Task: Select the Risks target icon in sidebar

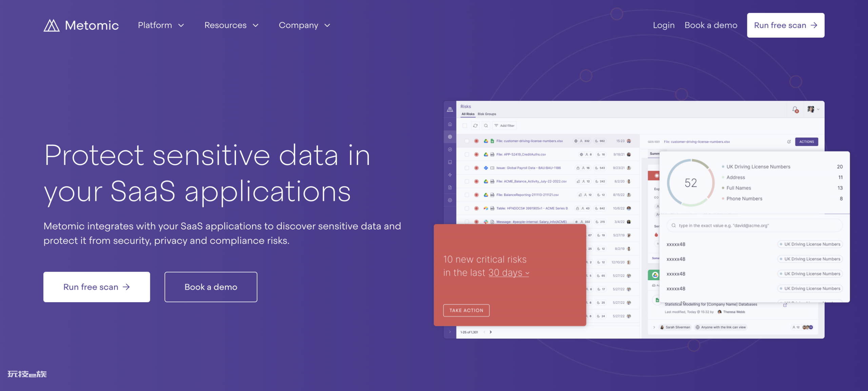Action: 450,137
